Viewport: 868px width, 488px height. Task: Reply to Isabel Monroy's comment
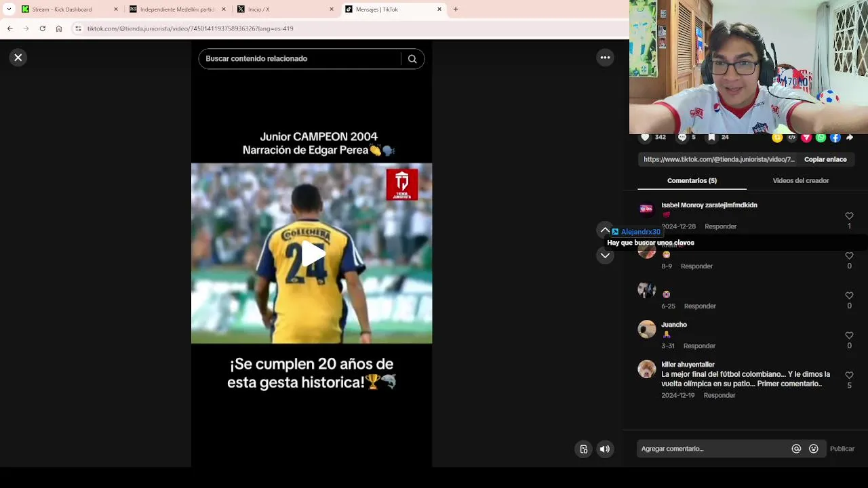[720, 226]
